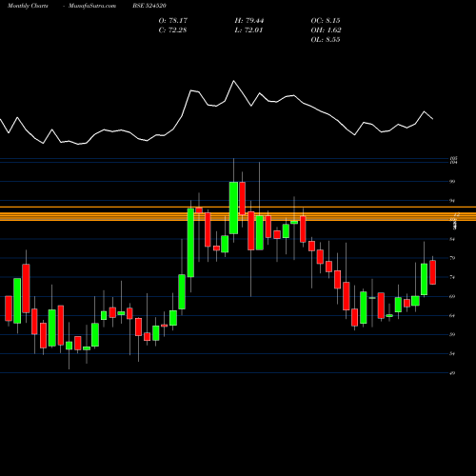Click the 79 price axis label

click(452, 258)
